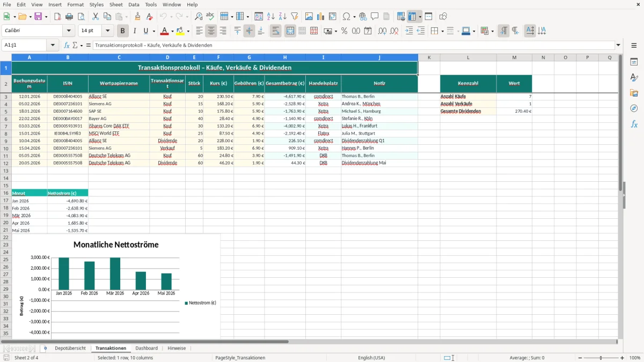Switch to the Depotübersicht sheet tab
Screen dimensions: 644x362
point(70,348)
